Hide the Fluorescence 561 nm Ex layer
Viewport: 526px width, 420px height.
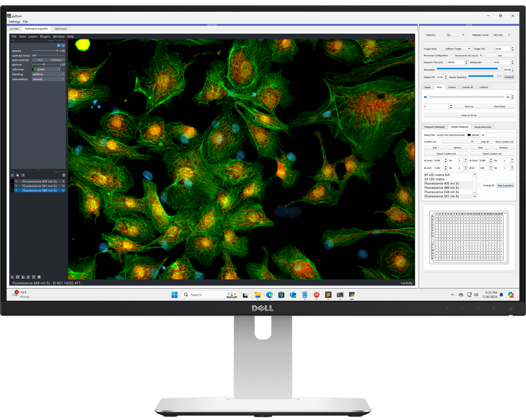[16, 186]
